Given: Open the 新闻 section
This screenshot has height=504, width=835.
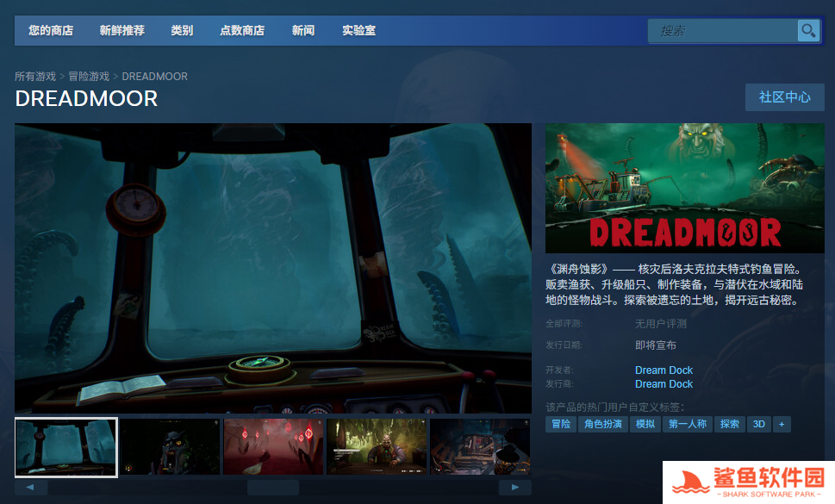Looking at the screenshot, I should [x=303, y=31].
